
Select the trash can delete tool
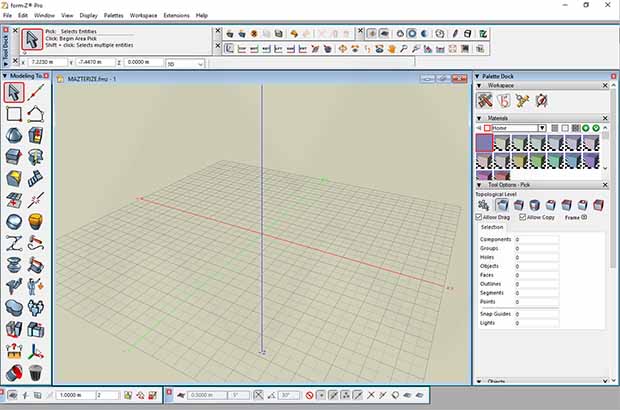tap(36, 372)
